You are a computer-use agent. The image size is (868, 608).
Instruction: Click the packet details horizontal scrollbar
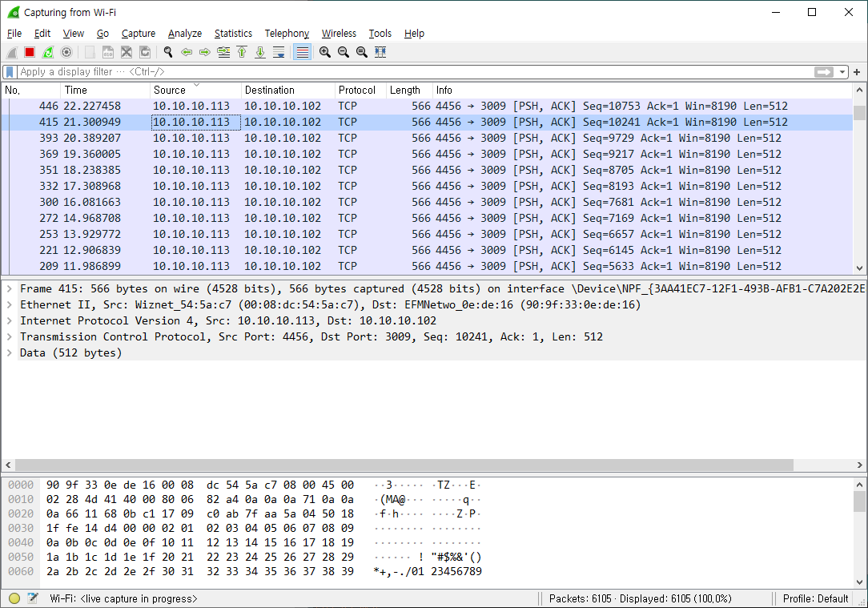point(404,465)
